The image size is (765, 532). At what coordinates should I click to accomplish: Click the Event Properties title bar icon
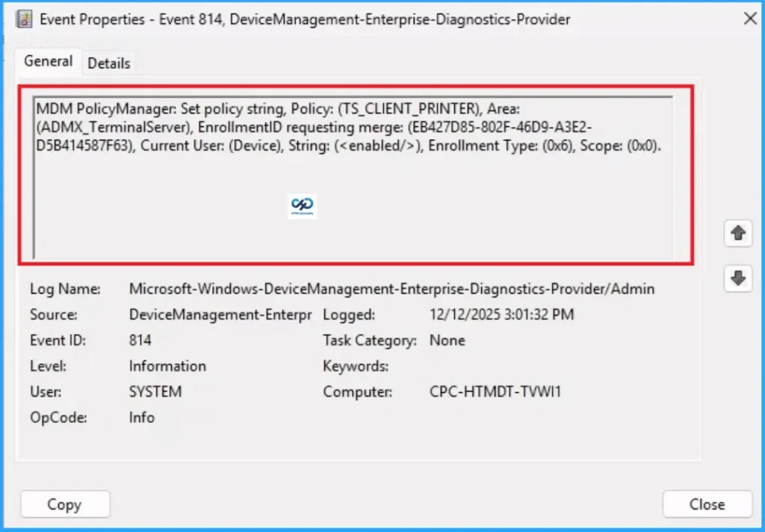coord(22,19)
